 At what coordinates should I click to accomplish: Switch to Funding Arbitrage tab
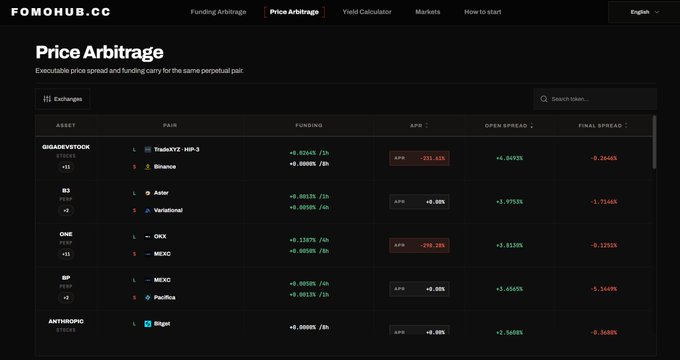(x=218, y=12)
